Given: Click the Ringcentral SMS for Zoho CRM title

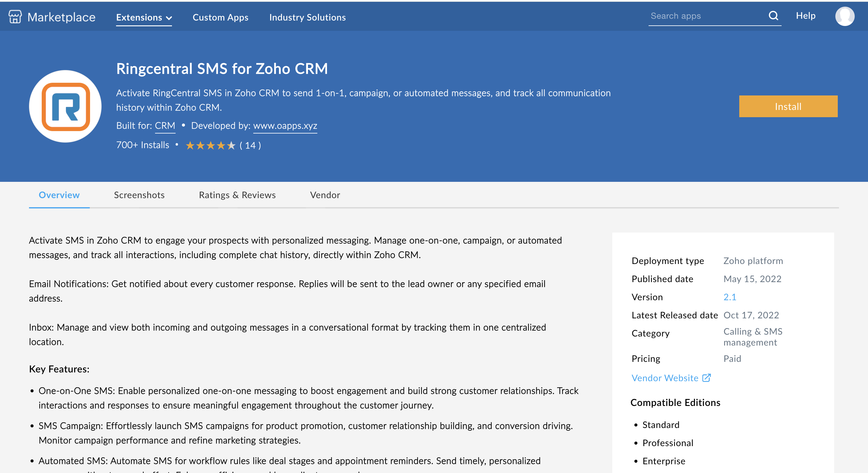Looking at the screenshot, I should click(x=222, y=69).
